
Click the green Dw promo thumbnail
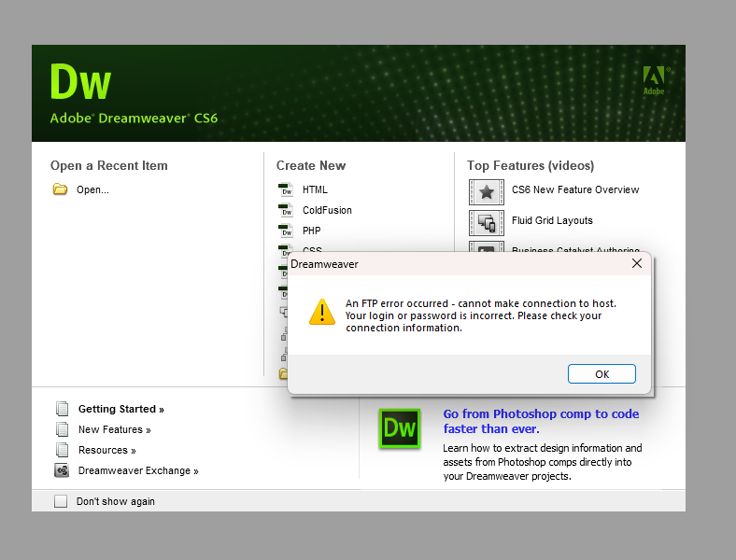[x=400, y=428]
